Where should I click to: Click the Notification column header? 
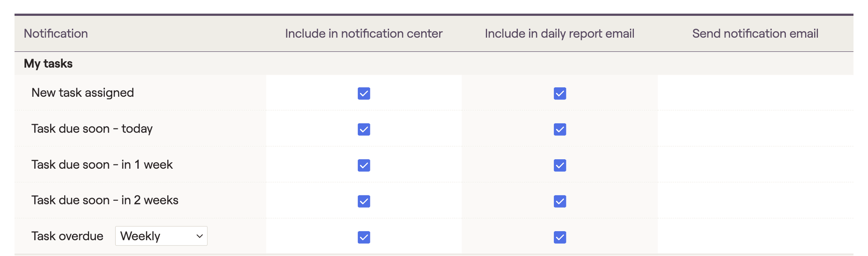click(x=56, y=33)
